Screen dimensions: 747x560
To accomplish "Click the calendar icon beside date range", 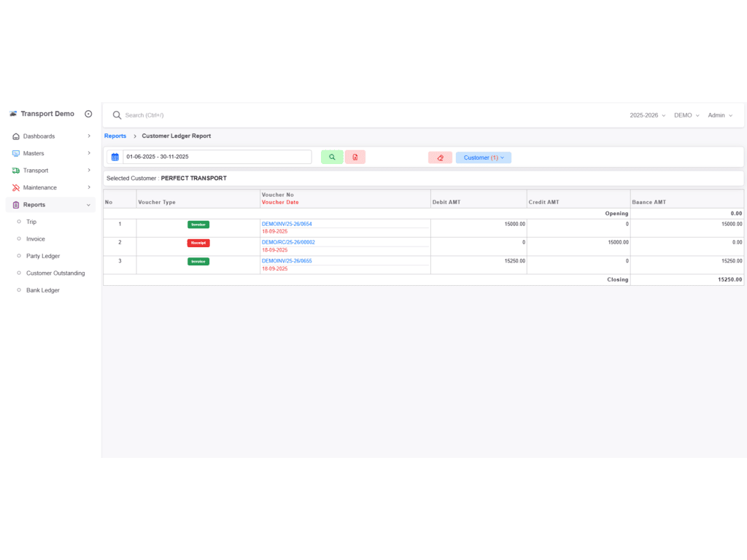I will (x=115, y=157).
